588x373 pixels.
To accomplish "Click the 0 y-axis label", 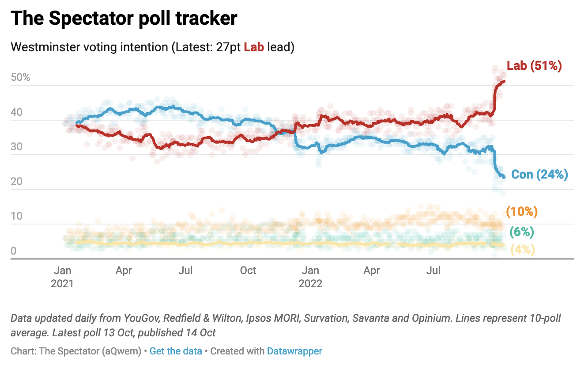I will 14,251.
